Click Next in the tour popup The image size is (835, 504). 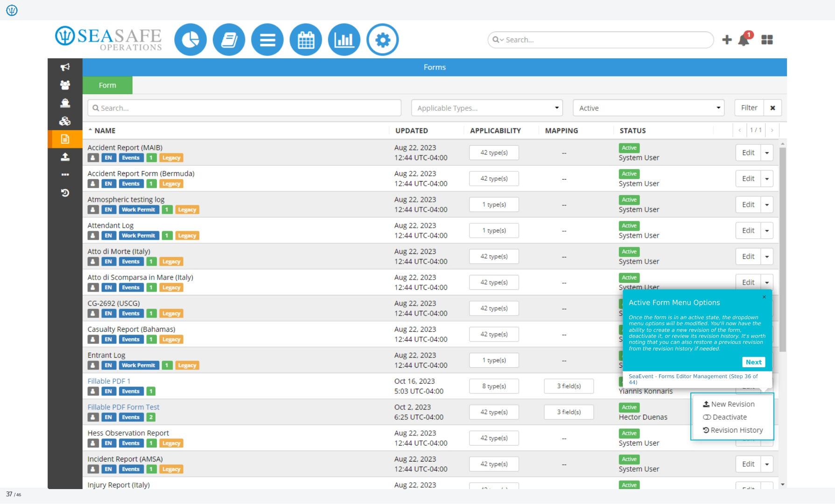(x=753, y=362)
